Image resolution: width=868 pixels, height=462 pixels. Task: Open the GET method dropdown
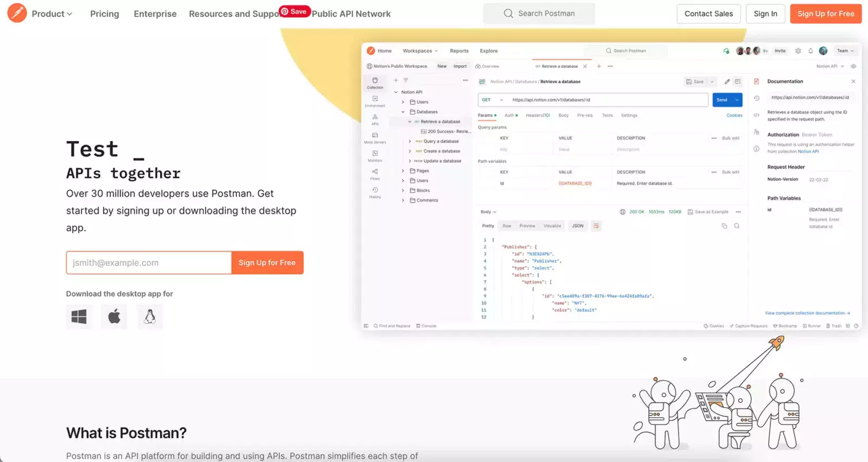click(493, 100)
